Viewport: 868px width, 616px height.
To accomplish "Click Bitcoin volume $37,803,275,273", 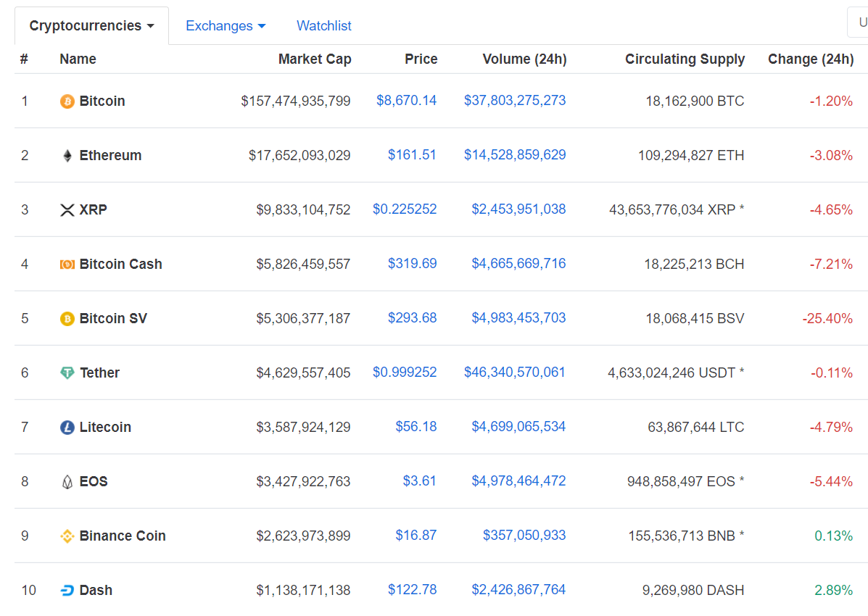I will click(515, 101).
